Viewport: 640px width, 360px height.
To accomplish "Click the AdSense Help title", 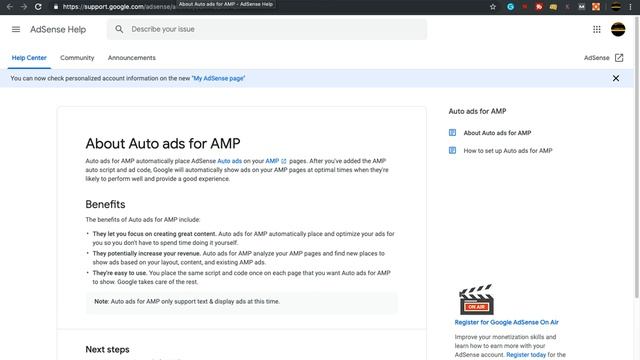I will [x=58, y=29].
